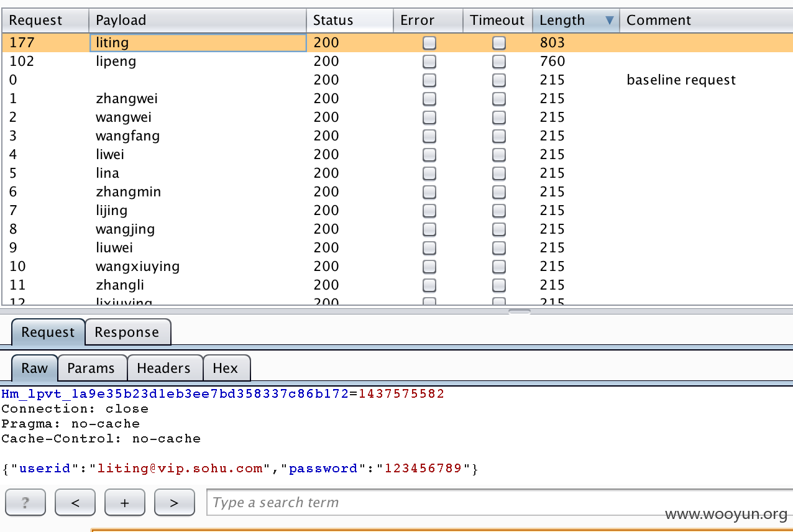The height and width of the screenshot is (532, 793).
Task: Tick the Timeout checkbox for liting
Action: point(499,43)
